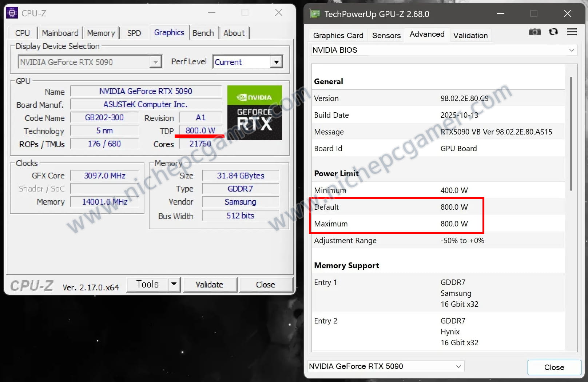Click the TDP 800.0 W field
Screen dimensions: 588x382
pos(200,130)
